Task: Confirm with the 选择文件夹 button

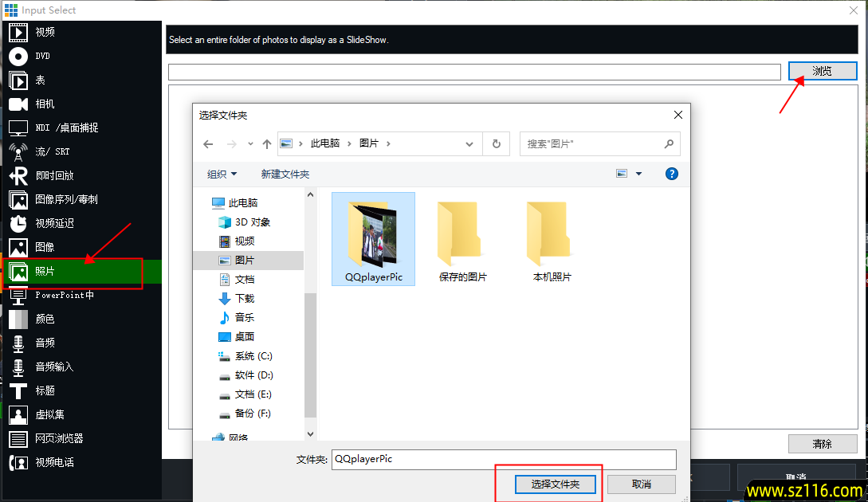Action: tap(555, 484)
